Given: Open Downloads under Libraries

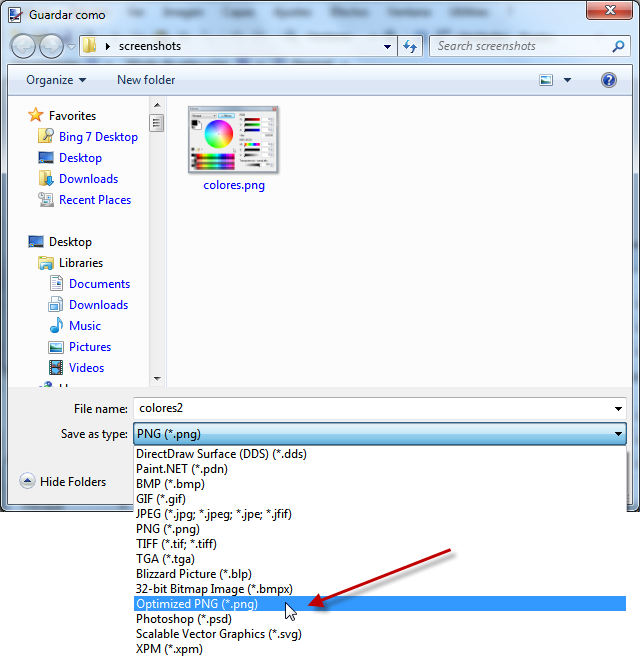Looking at the screenshot, I should [98, 305].
